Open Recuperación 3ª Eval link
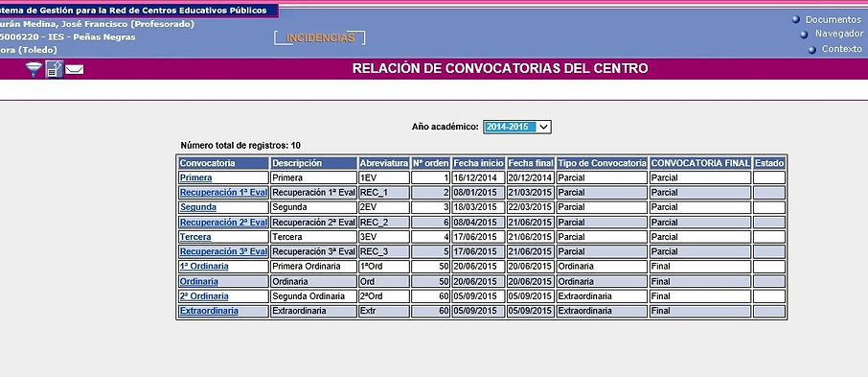Screen dimensions: 868x377 point(223,251)
